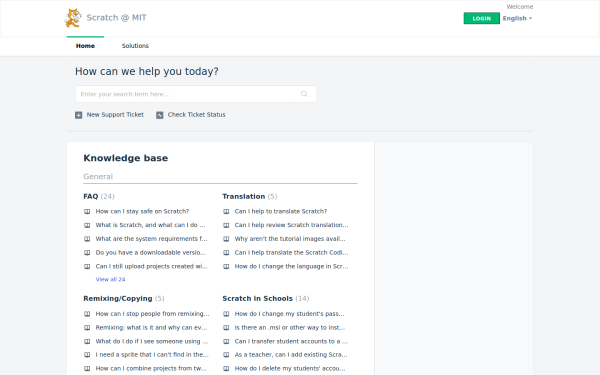
Task: Open 'Remixing: what is it and why can ev...' article
Action: click(x=152, y=328)
